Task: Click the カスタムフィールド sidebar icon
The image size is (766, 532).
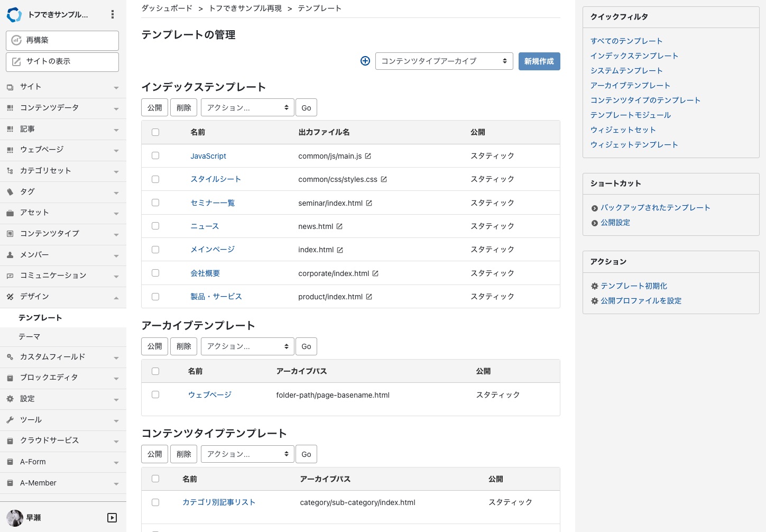Action: click(x=10, y=357)
